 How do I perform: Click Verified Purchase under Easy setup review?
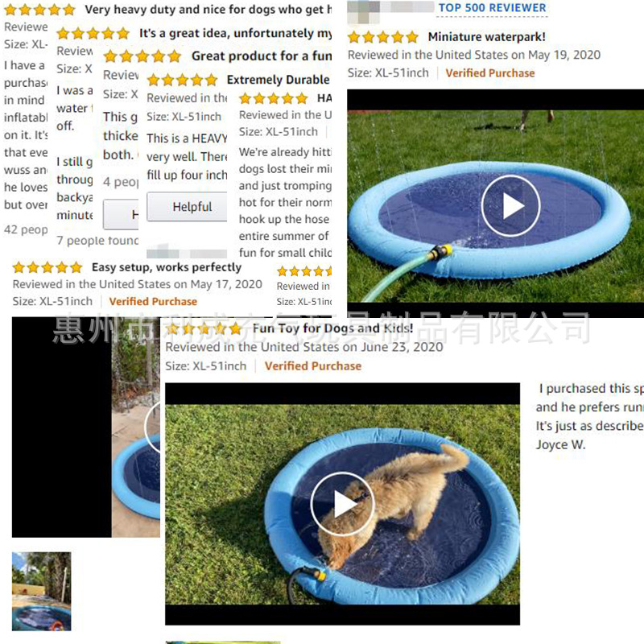(153, 301)
